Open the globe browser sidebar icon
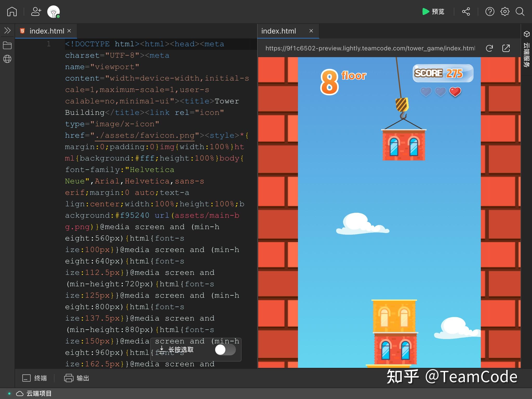This screenshot has width=532, height=399. [x=7, y=59]
